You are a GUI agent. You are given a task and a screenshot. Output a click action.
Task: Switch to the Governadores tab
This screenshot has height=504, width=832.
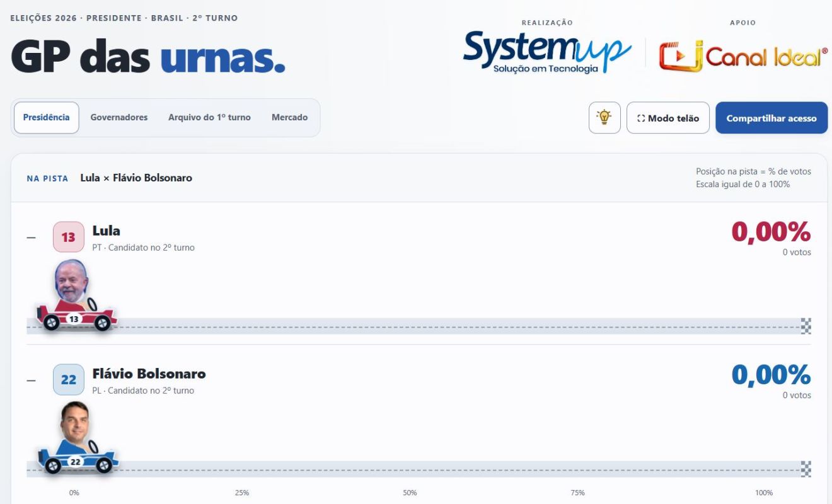[119, 118]
